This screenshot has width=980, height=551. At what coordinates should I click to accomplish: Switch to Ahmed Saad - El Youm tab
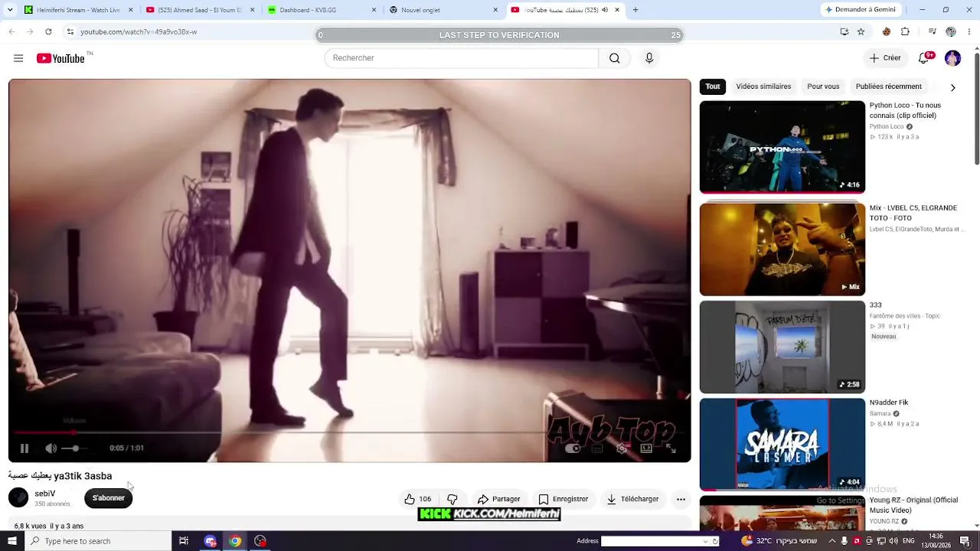(199, 10)
